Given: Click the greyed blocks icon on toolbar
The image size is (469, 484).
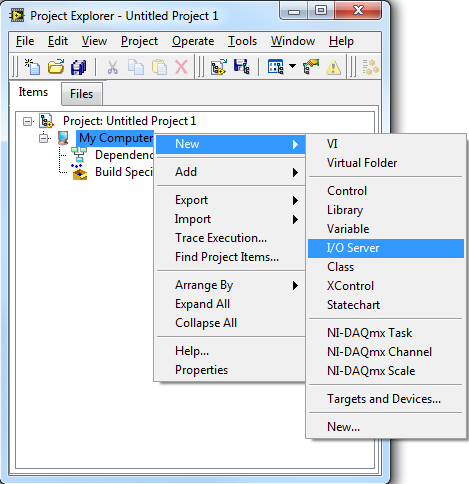Looking at the screenshot, I should tap(370, 67).
